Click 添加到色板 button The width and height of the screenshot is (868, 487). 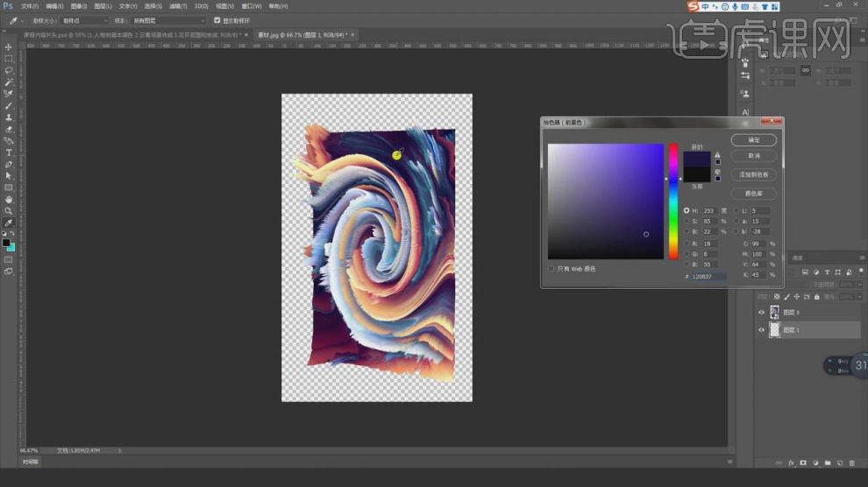[x=753, y=174]
